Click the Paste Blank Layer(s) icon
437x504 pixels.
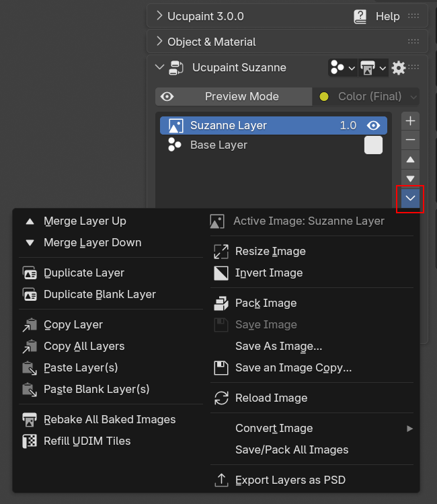pos(30,389)
